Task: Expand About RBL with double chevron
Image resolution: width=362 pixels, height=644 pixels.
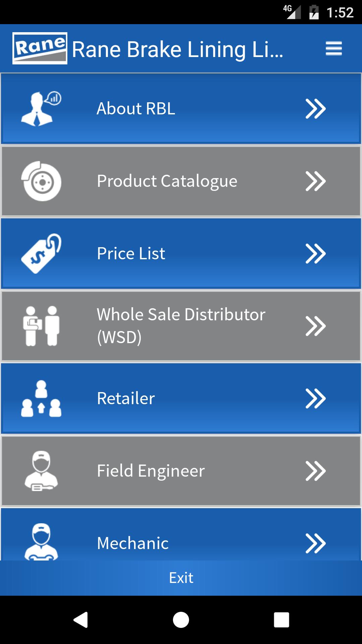Action: (x=315, y=109)
